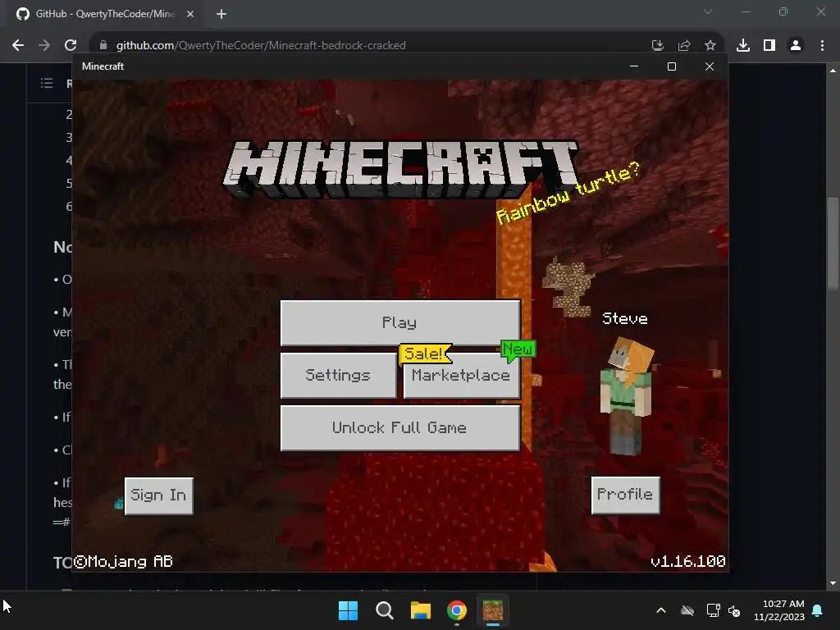Open network tray icon

click(x=713, y=610)
